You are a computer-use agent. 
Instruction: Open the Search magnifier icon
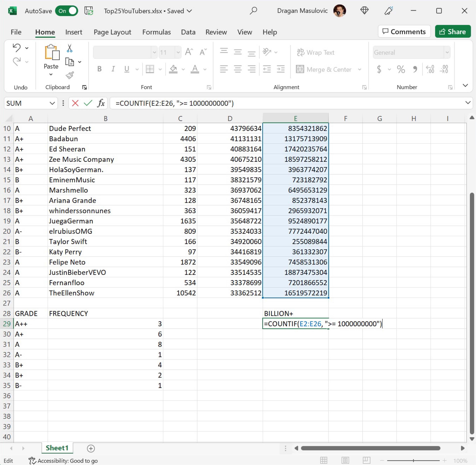(254, 11)
